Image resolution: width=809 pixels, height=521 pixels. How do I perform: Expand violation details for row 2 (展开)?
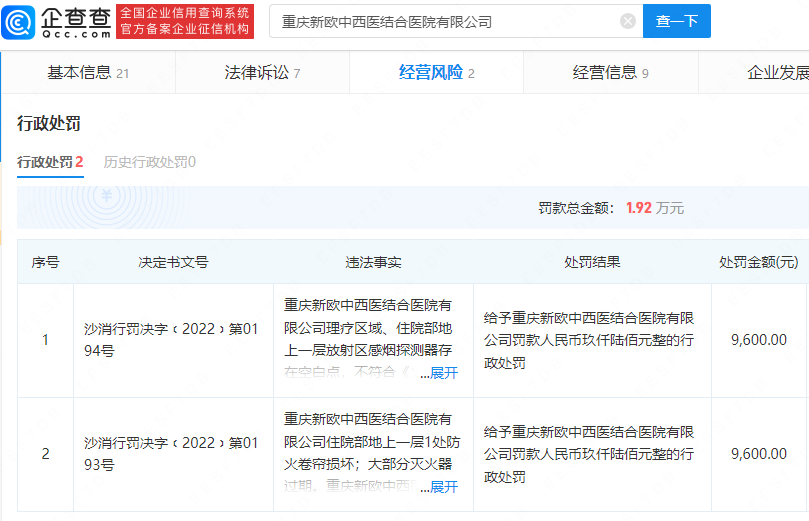tap(444, 486)
